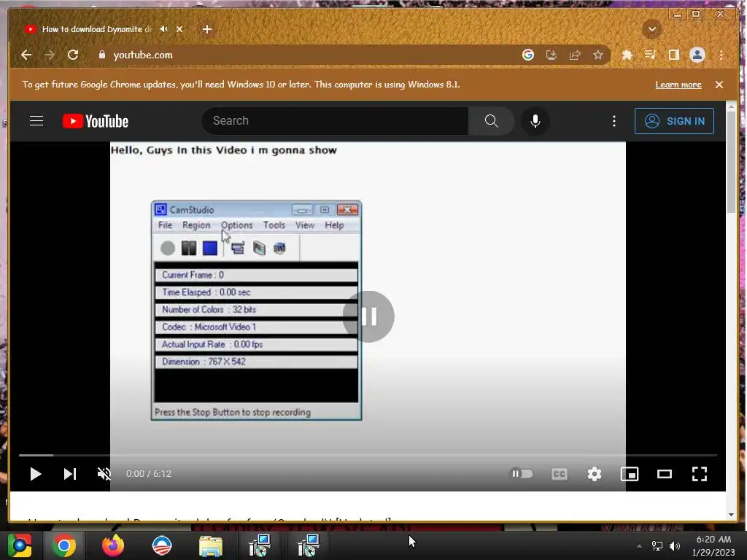Open network icon in system tray
Screen dimensions: 747x560
pos(657,546)
